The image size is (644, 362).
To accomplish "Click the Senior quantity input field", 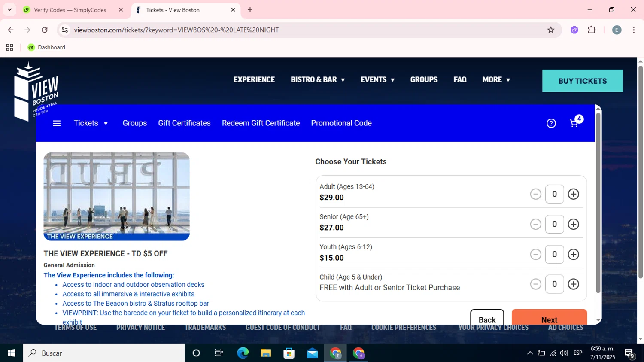I will coord(554,224).
